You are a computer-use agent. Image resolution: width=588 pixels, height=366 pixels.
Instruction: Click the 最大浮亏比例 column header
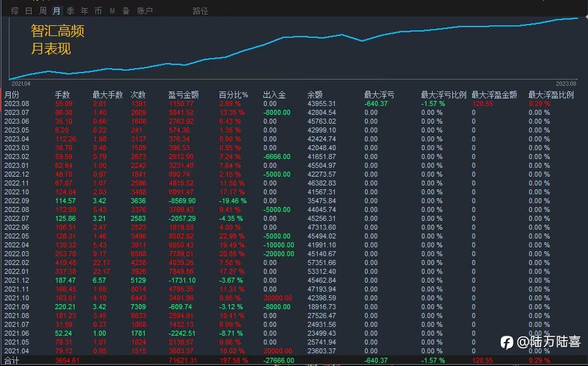click(443, 95)
